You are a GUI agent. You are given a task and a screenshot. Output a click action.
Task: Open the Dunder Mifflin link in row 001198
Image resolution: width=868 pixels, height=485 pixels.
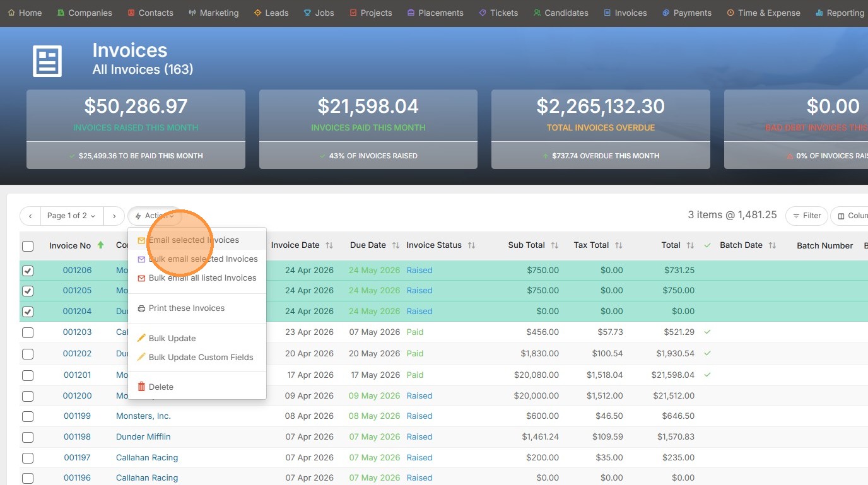tap(143, 437)
